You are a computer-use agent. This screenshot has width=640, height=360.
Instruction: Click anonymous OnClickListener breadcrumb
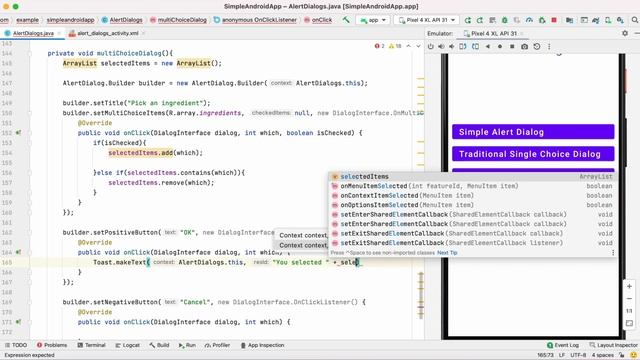point(255,20)
